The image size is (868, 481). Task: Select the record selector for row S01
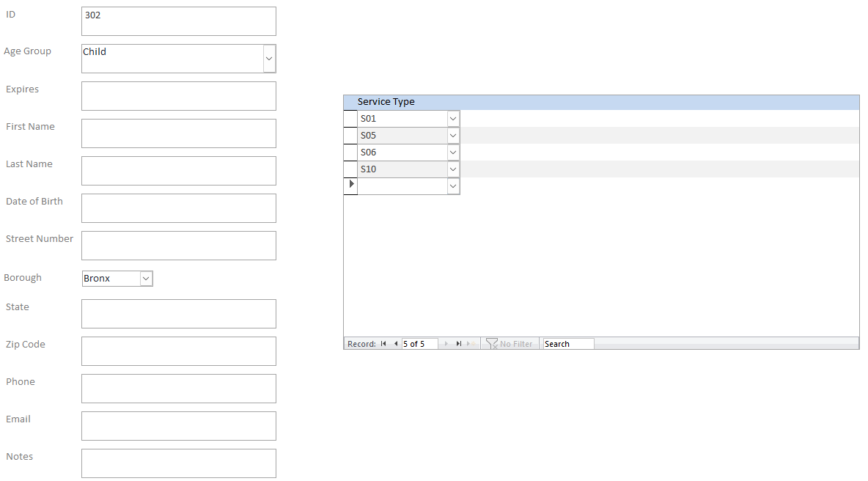[x=350, y=119]
